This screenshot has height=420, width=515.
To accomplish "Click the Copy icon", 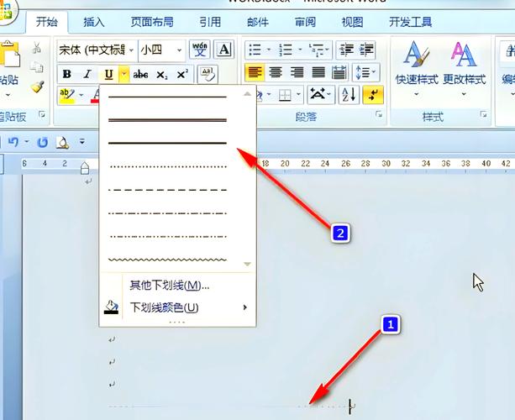I will pos(36,67).
